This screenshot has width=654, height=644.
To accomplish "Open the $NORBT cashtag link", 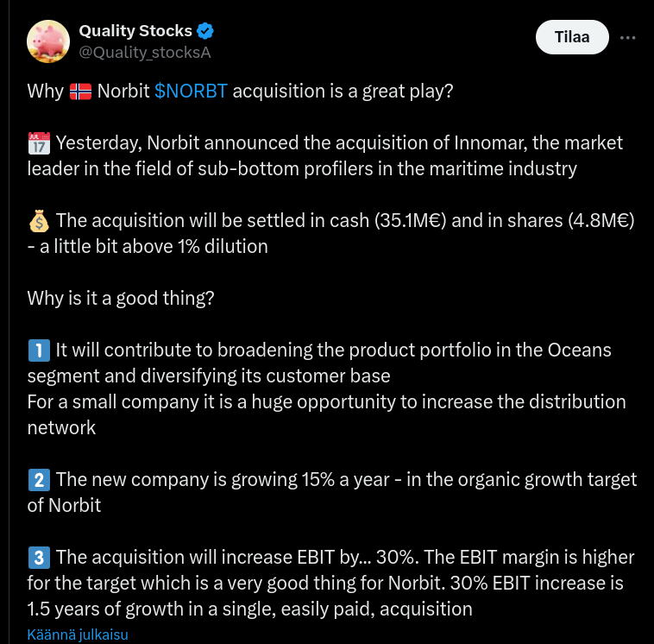I will [x=191, y=92].
